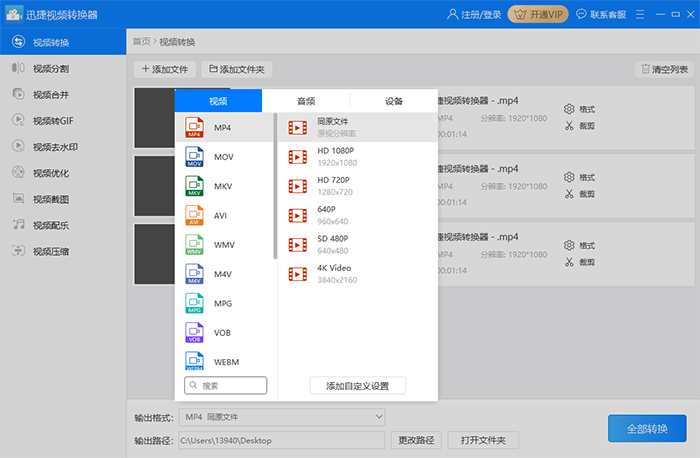Screen dimensions: 700x458
Task: Click the format search box
Action: (225, 385)
